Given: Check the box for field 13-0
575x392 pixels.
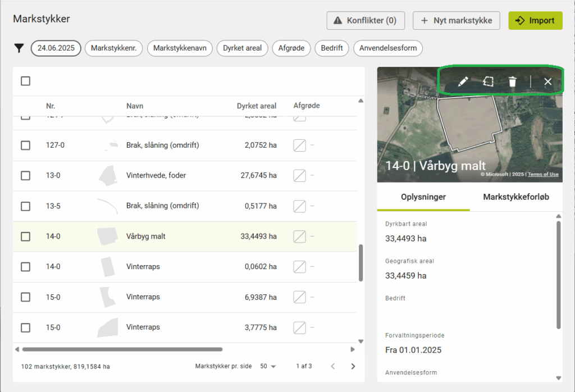Looking at the screenshot, I should (x=25, y=176).
